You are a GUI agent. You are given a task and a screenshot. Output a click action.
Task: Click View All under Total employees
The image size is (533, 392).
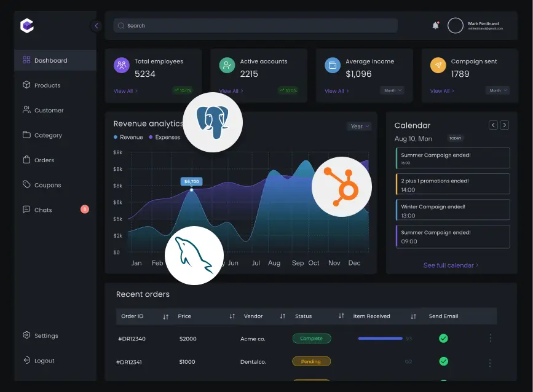click(x=125, y=91)
